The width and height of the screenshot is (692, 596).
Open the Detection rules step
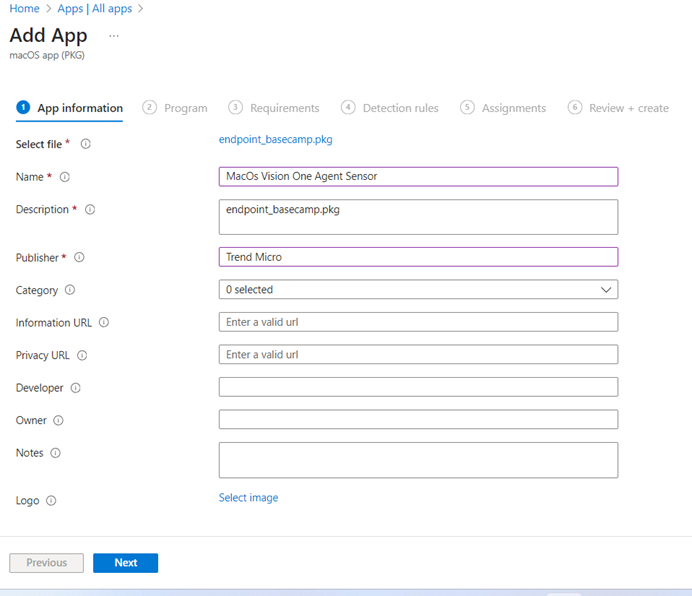point(390,108)
